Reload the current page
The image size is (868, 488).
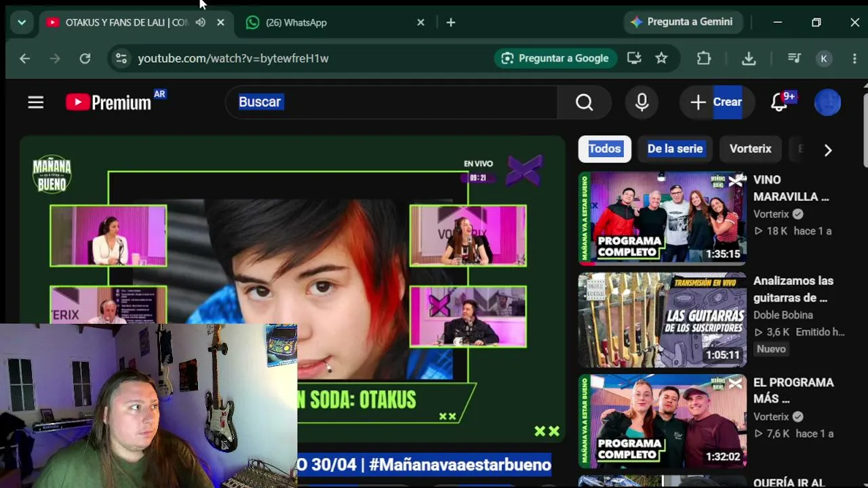85,58
